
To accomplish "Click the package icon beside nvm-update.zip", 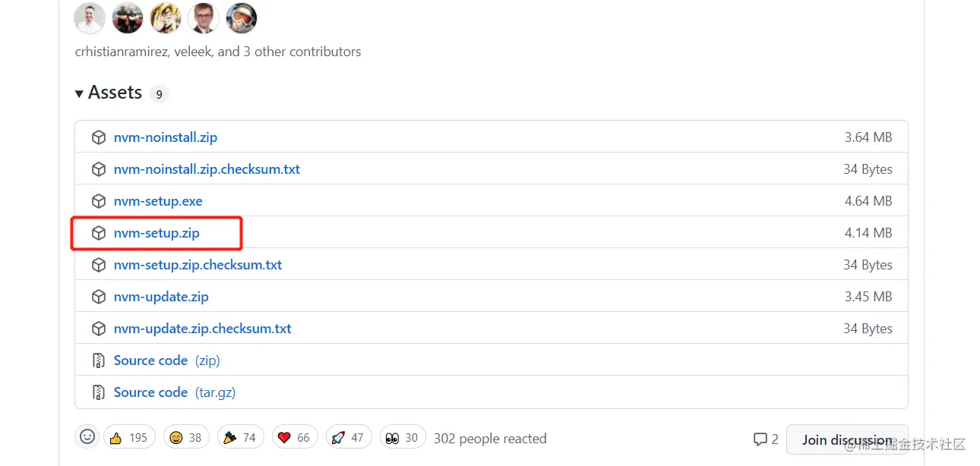I will point(99,297).
